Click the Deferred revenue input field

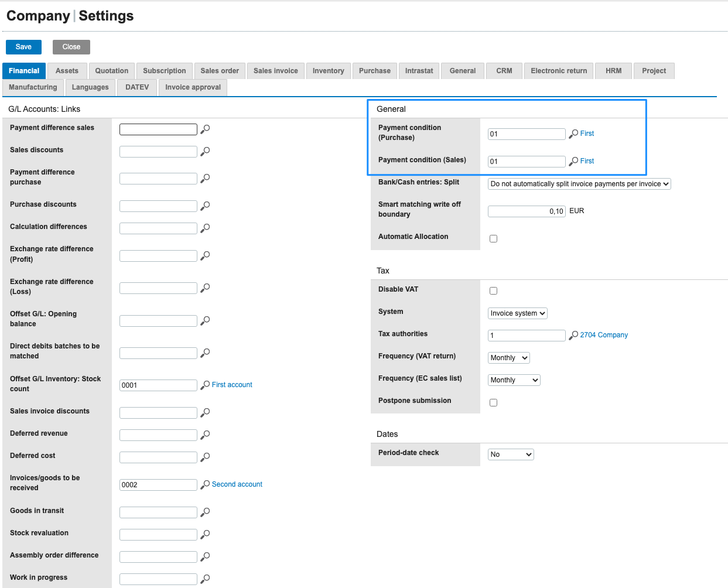click(158, 435)
